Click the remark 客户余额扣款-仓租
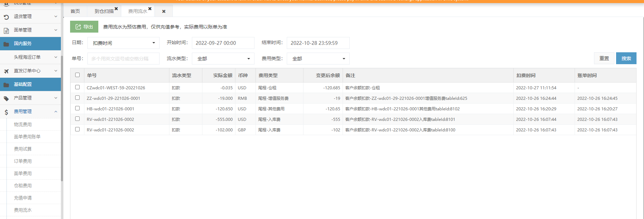 pyautogui.click(x=363, y=88)
